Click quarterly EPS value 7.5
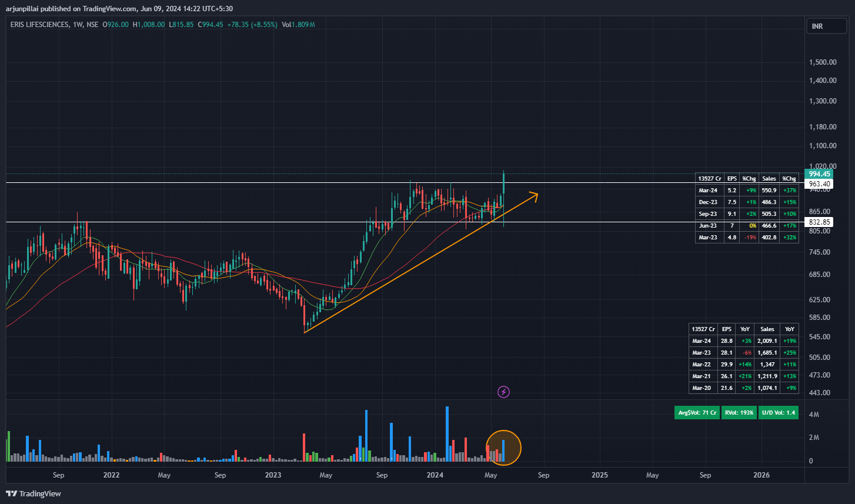This screenshot has width=855, height=504. click(x=732, y=202)
